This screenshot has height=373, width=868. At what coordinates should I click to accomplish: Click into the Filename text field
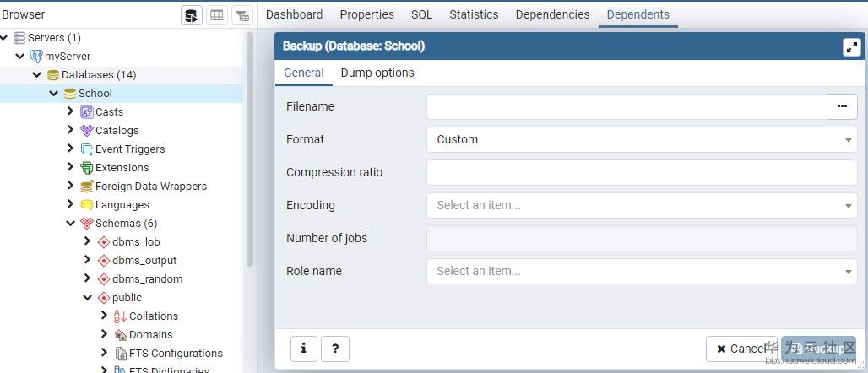(x=626, y=106)
